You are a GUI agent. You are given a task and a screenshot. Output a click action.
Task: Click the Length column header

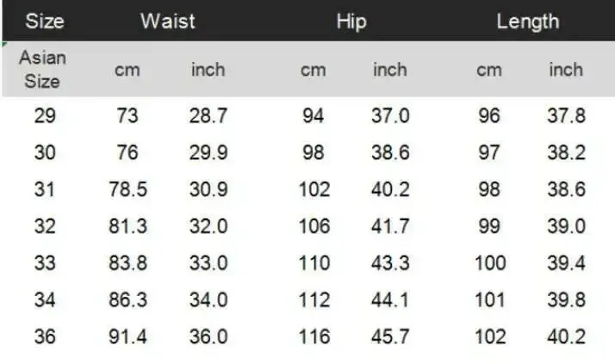(527, 22)
